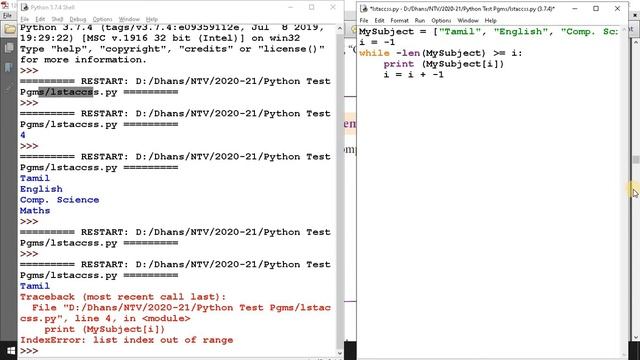This screenshot has width=640, height=360.
Task: Click highlighted 's/lstaccs' text in shell
Action: point(66,92)
